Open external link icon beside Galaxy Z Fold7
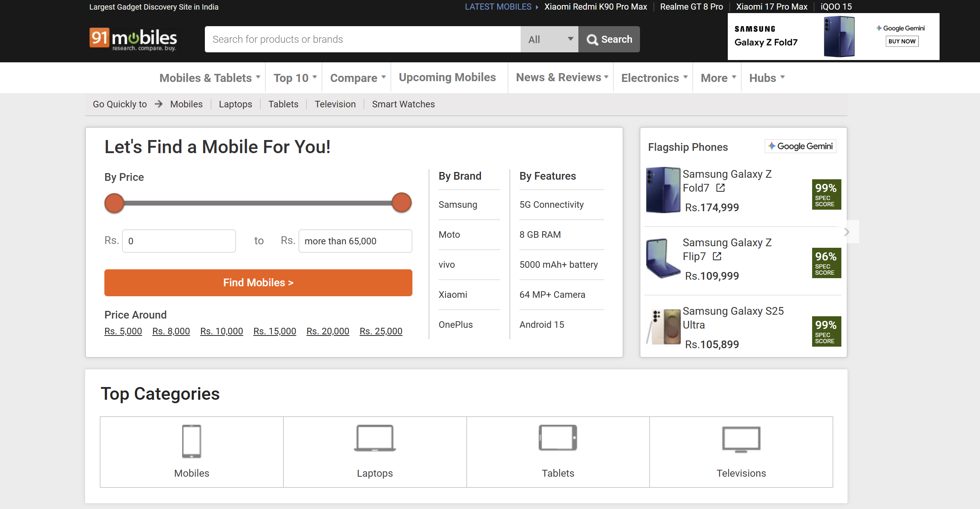 [720, 188]
